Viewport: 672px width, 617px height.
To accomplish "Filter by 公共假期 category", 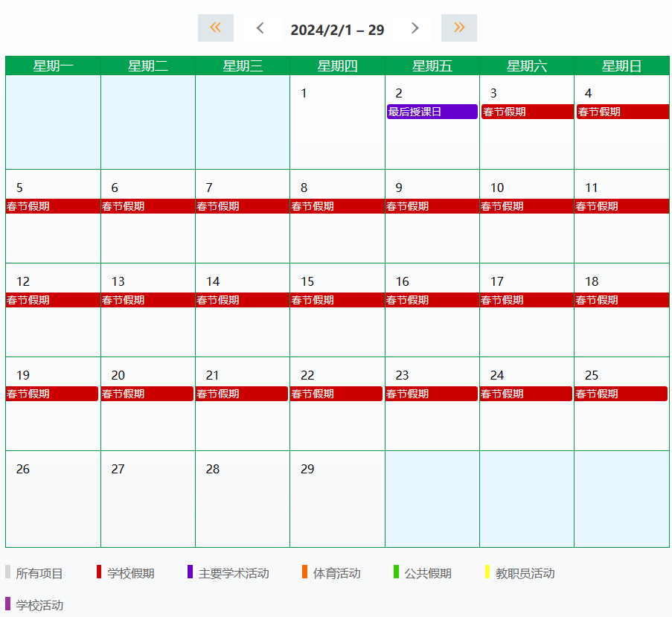I will (x=427, y=573).
